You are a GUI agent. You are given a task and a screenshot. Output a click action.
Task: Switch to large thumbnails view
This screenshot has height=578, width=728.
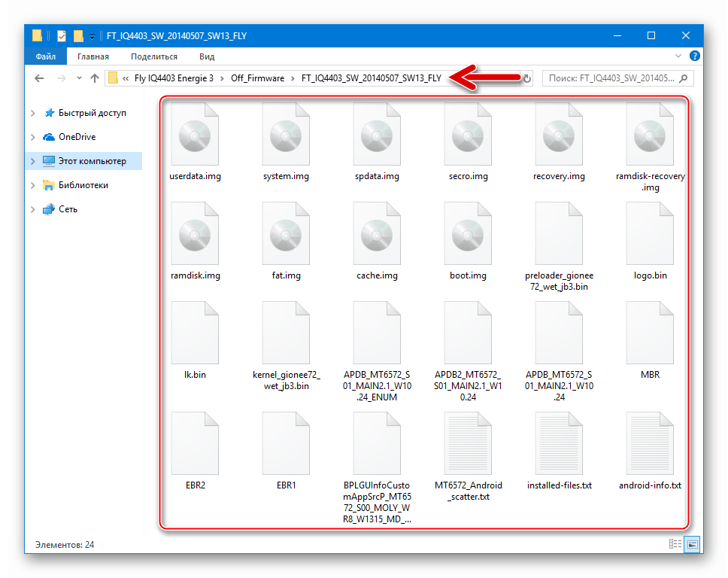pyautogui.click(x=692, y=543)
